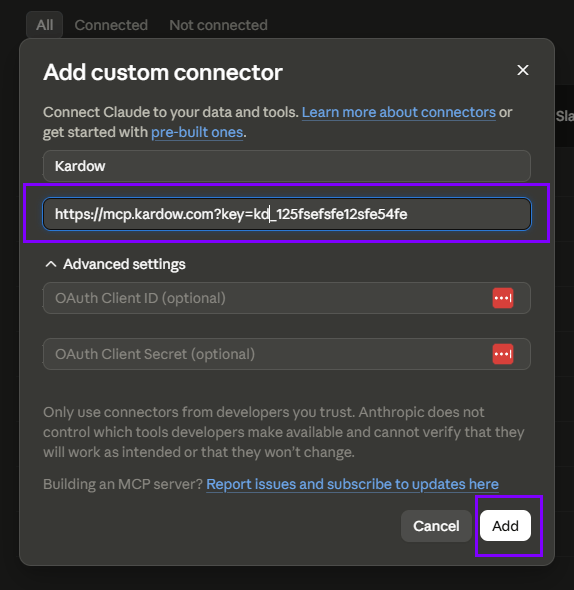
Task: Open the Learn more about connectors link
Action: click(x=399, y=112)
